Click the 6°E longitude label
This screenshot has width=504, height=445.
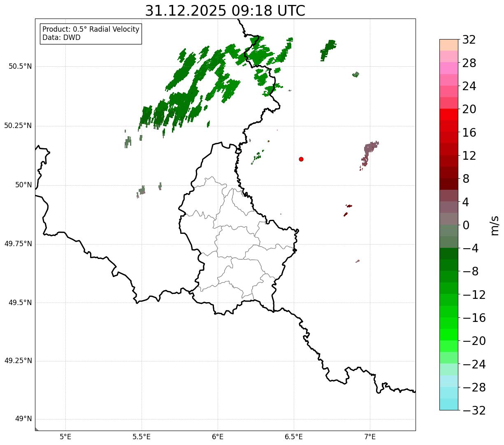coord(218,437)
